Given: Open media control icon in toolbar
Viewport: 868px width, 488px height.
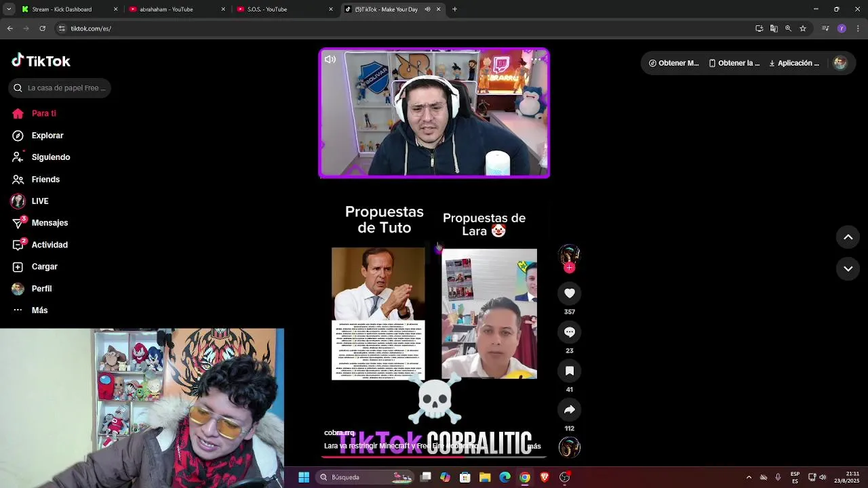Looking at the screenshot, I should (x=825, y=28).
